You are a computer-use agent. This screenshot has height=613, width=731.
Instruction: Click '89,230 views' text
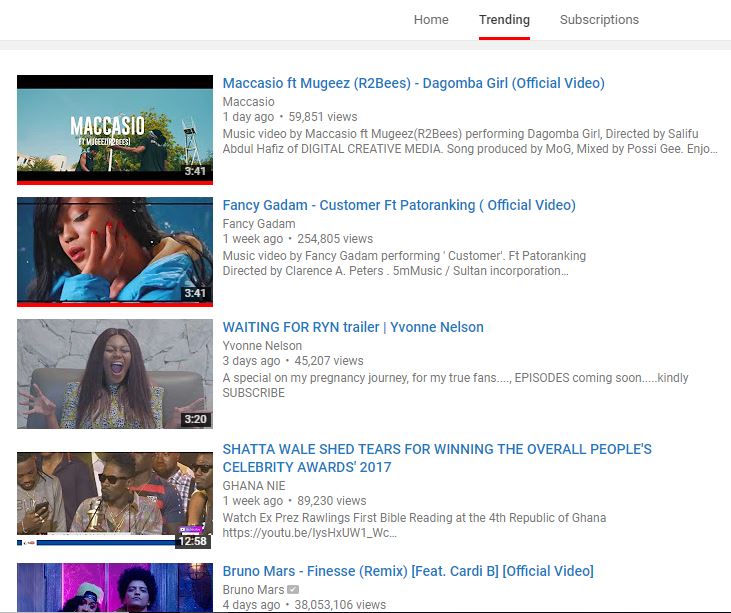pos(331,501)
